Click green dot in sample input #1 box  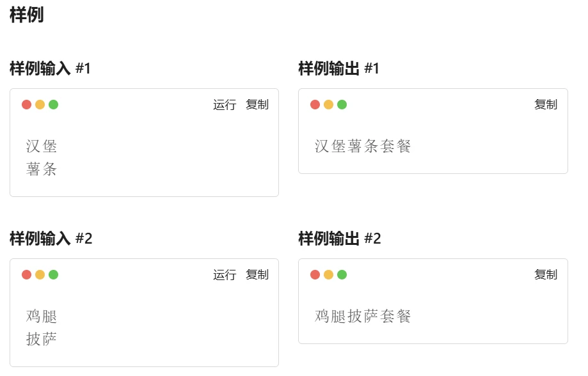[54, 105]
